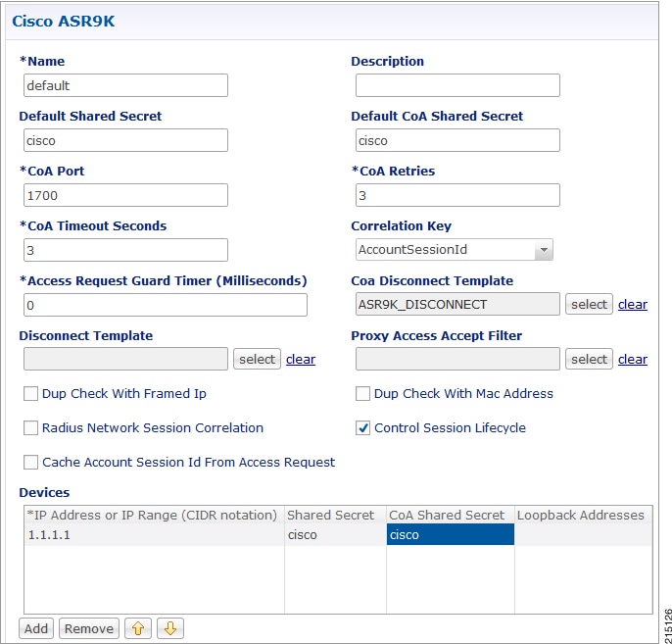Viewport: 672px width, 644px height.
Task: Enable Dup Check With Framed Ip
Action: click(x=30, y=394)
